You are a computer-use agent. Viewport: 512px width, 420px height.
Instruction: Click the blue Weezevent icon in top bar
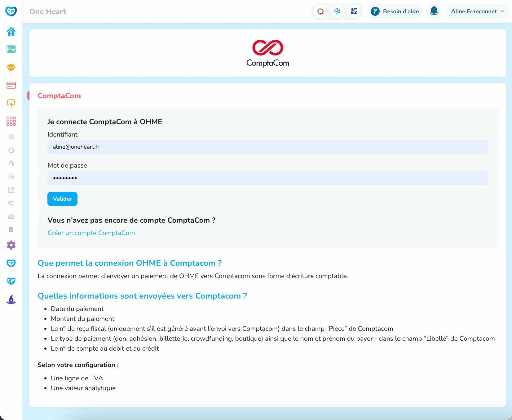coord(354,11)
